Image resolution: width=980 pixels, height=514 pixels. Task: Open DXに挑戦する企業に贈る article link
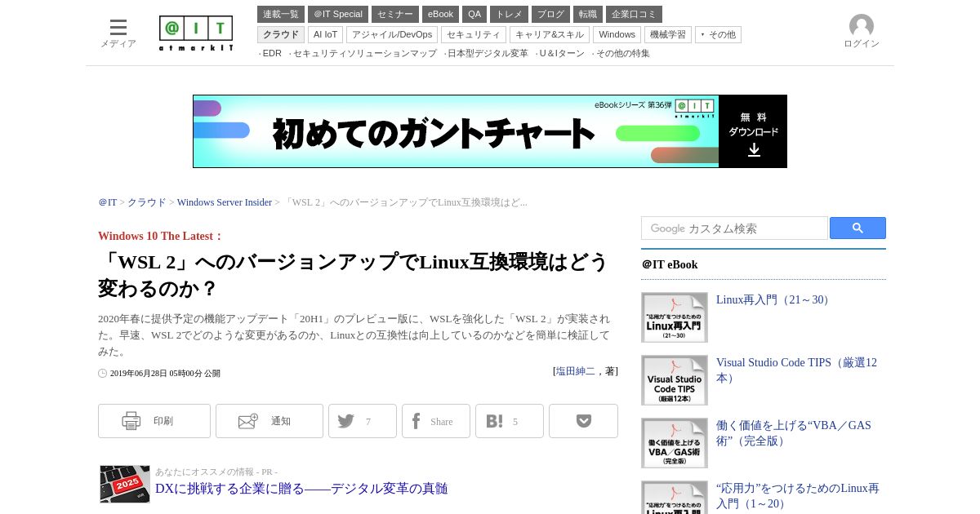301,489
